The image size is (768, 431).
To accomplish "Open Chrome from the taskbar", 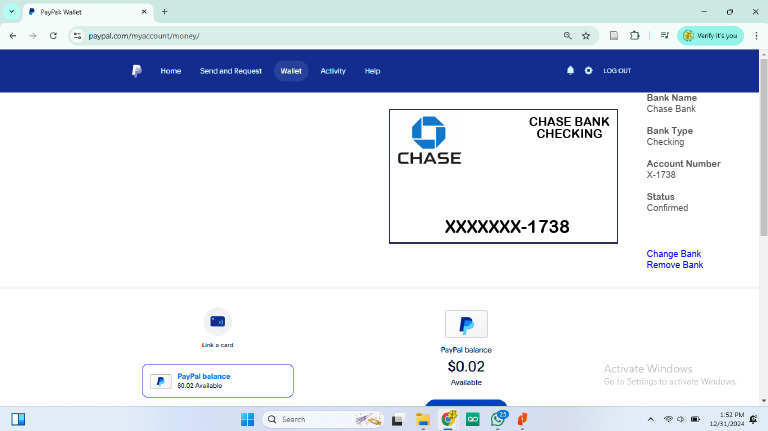I will tap(448, 419).
